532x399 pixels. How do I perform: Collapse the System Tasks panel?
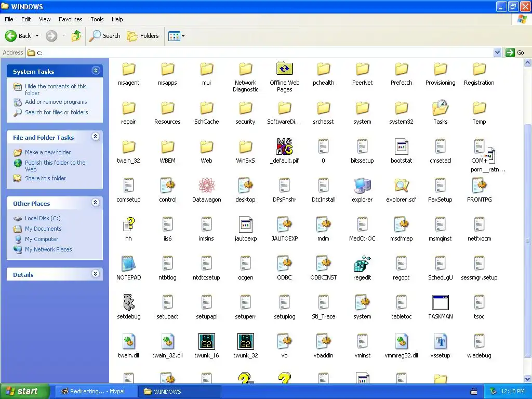(96, 71)
